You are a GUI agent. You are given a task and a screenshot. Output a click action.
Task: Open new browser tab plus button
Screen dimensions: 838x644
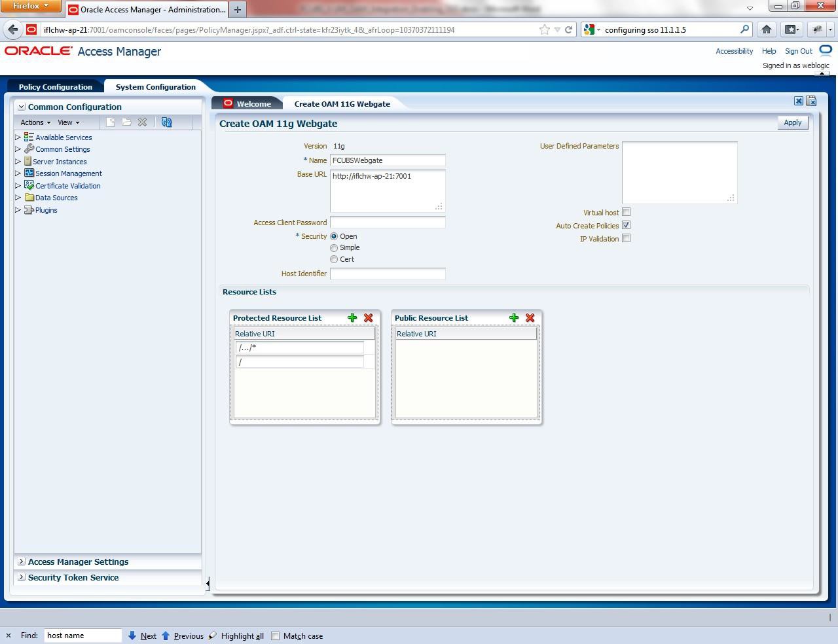[238, 9]
